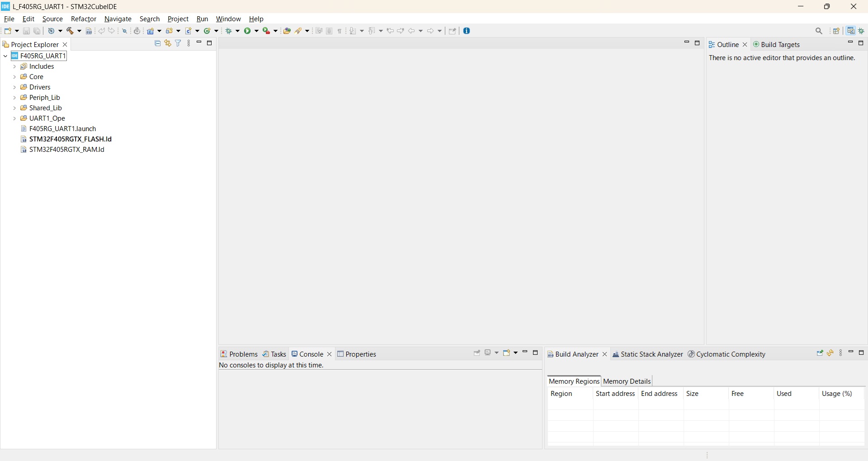868x461 pixels.
Task: Toggle Link with Editor in Project Explorer
Action: pos(168,43)
